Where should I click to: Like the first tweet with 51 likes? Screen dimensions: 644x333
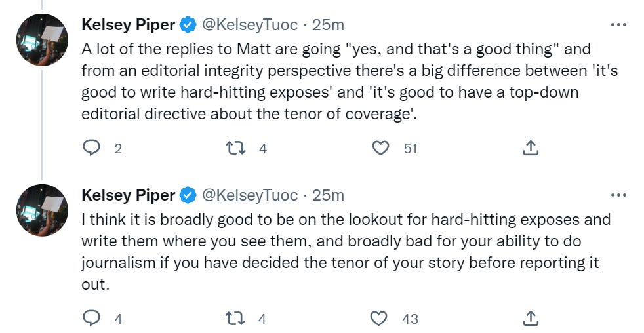tap(380, 149)
